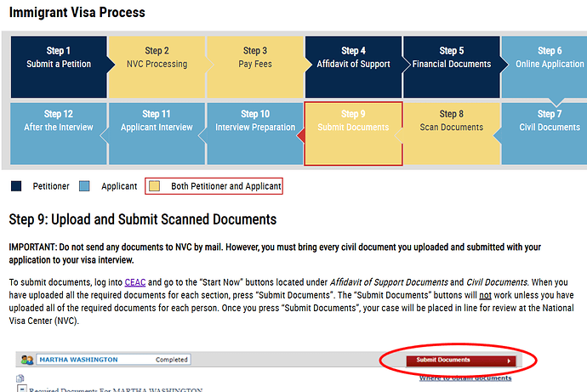The width and height of the screenshot is (587, 392).
Task: Click the Completed status text
Action: [x=172, y=360]
